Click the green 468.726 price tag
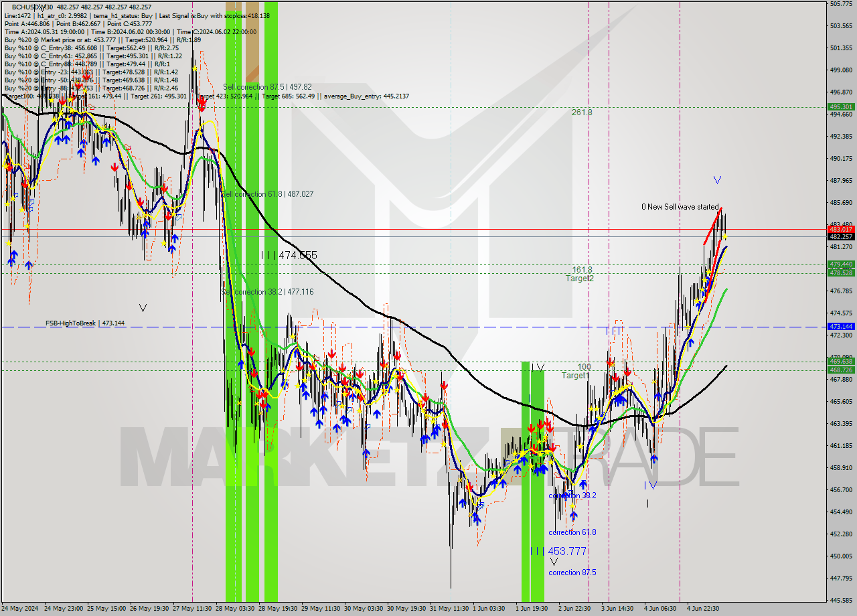Viewport: 857px width, 616px height. (x=841, y=370)
